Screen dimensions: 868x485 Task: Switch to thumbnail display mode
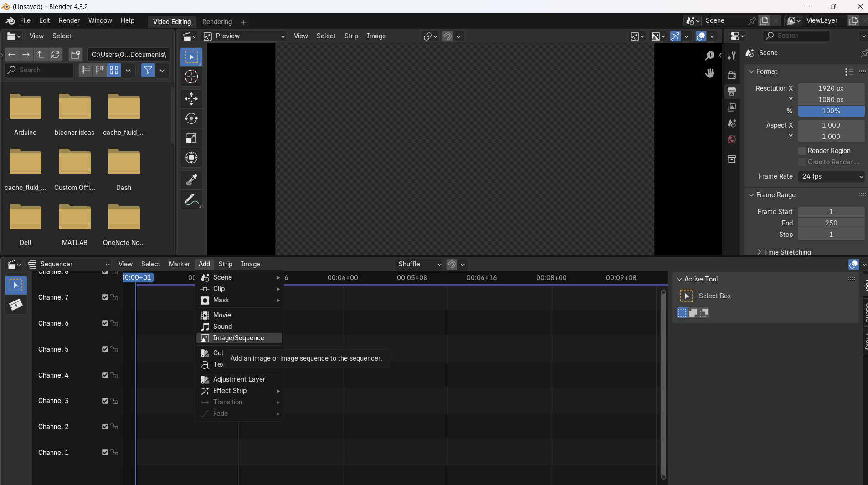click(114, 70)
